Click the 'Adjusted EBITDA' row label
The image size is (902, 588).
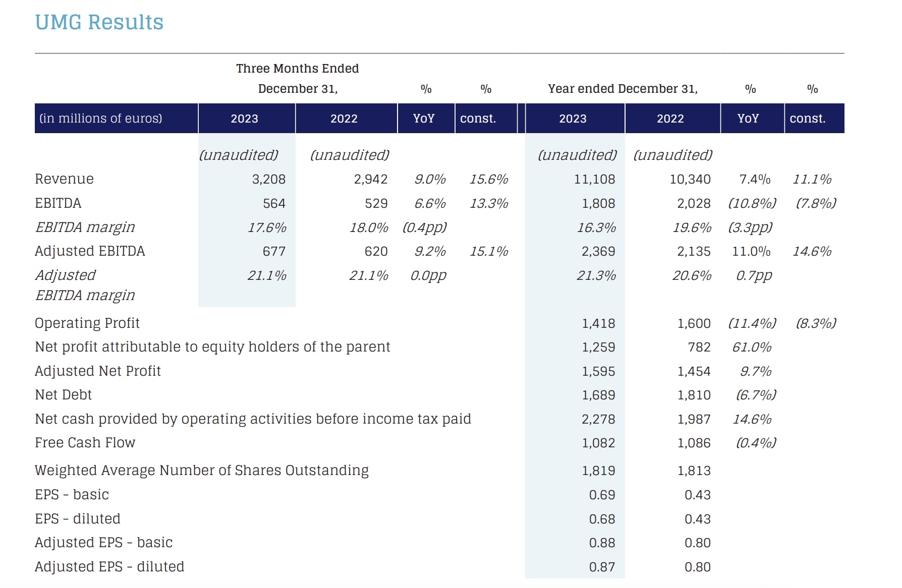point(90,251)
